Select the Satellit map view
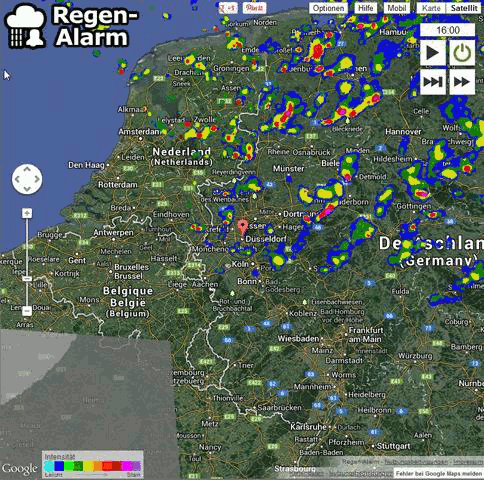 click(464, 8)
